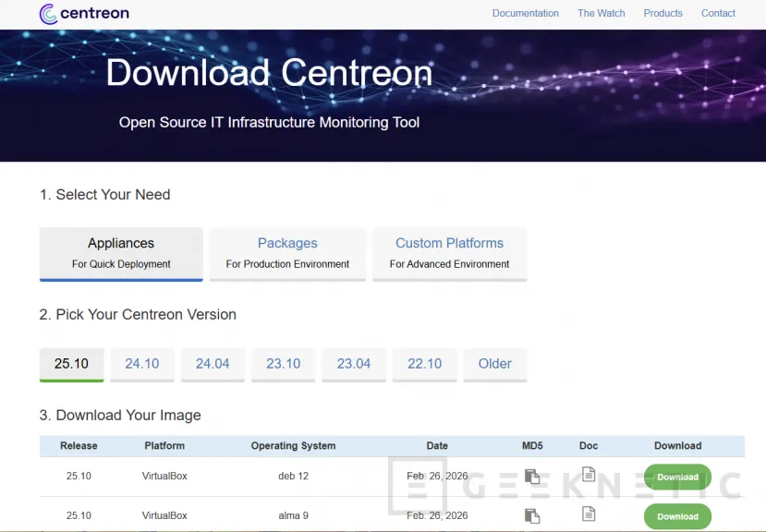This screenshot has width=766, height=532.
Task: Open the Doc file for the alma 9 release
Action: coord(588,514)
